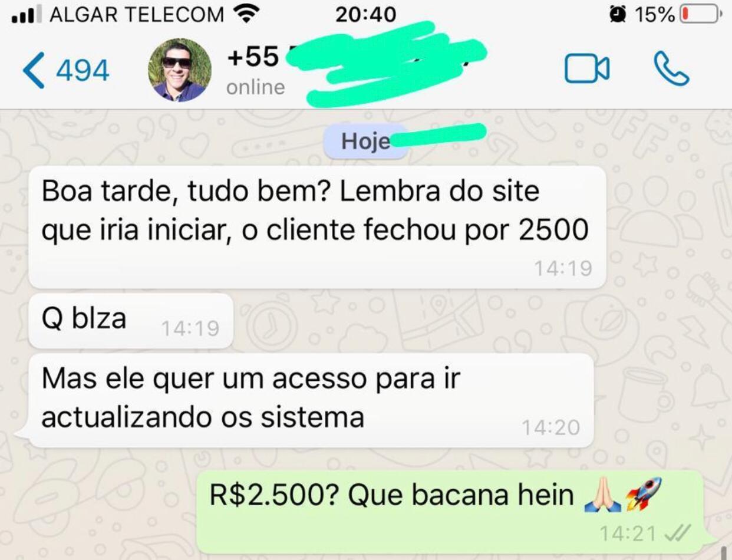Open the contact's profile picture
732x560 pixels.
pos(180,70)
